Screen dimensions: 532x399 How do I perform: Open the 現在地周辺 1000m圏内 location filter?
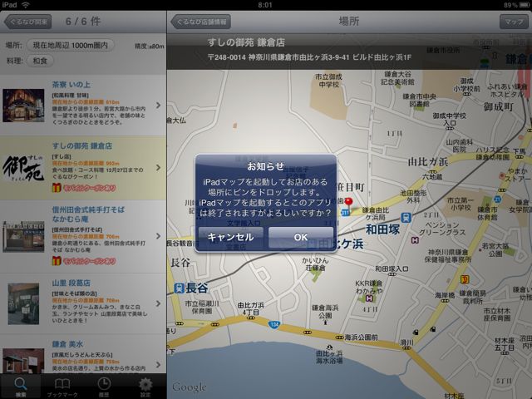70,45
